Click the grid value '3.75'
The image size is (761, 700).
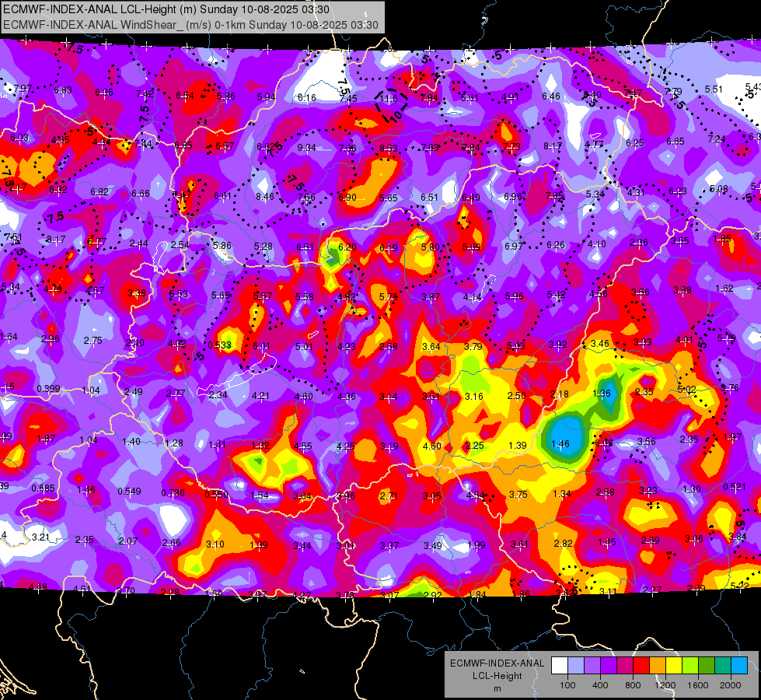pyautogui.click(x=518, y=494)
